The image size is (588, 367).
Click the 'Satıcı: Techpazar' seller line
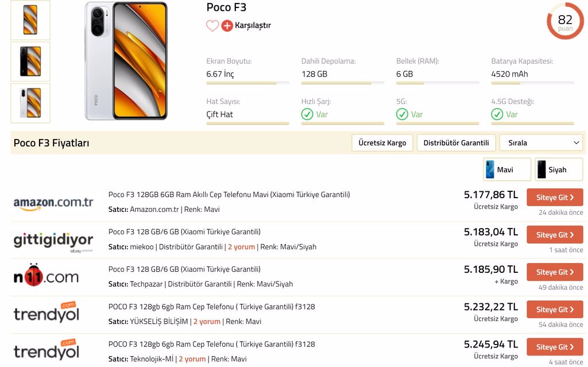click(x=200, y=284)
